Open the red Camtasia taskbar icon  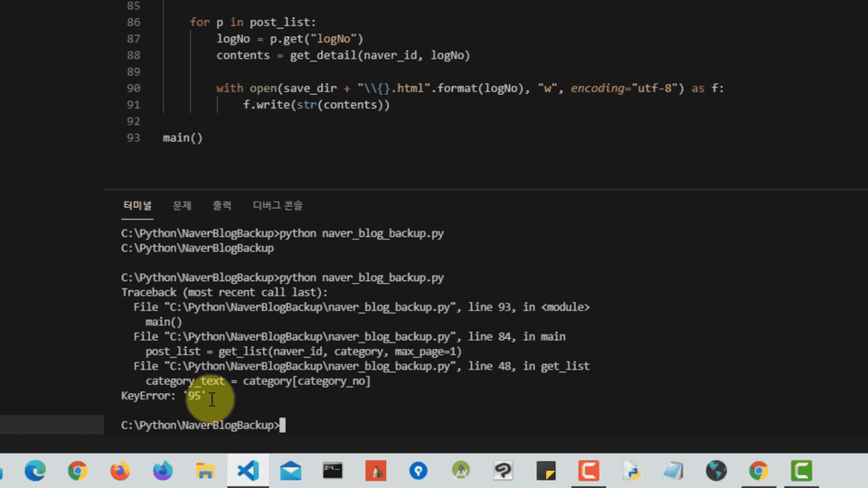click(x=589, y=470)
